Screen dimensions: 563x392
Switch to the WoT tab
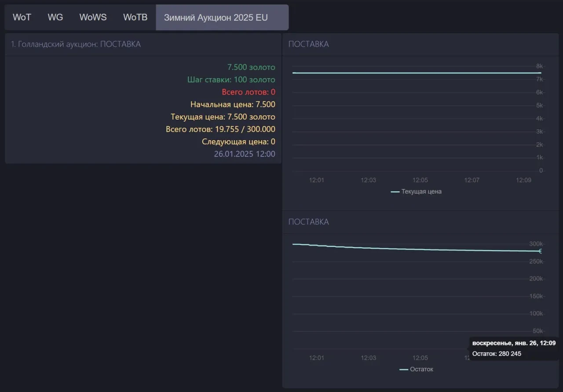point(22,18)
